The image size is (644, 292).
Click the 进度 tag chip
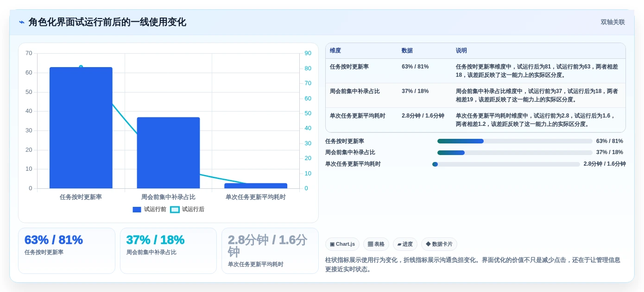click(x=405, y=244)
